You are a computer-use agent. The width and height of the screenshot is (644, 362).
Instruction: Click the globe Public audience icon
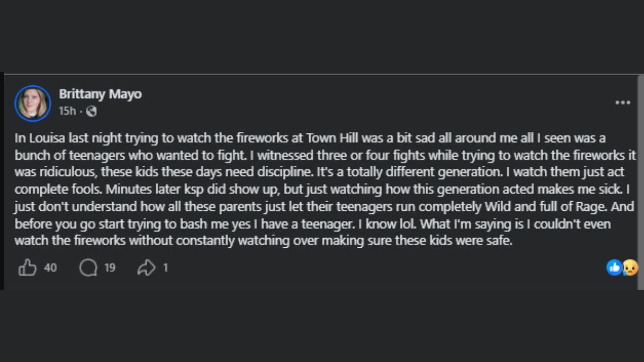[x=91, y=111]
